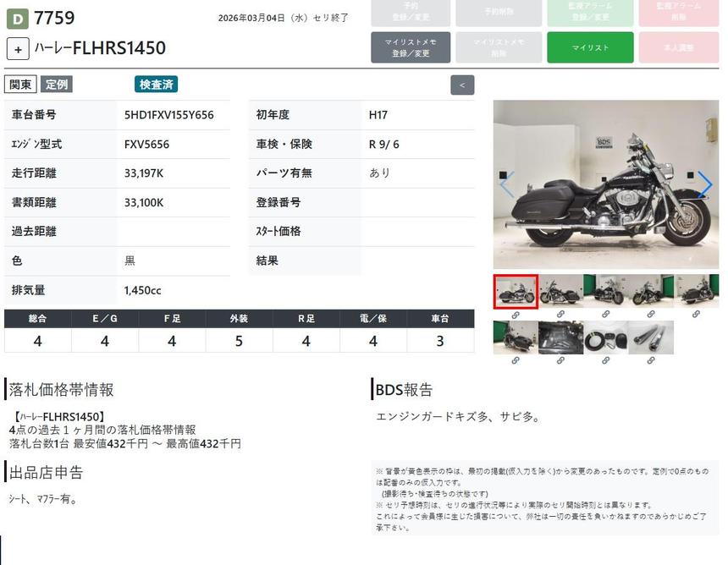Click link icon under first thumbnail
The image size is (728, 565).
click(515, 315)
